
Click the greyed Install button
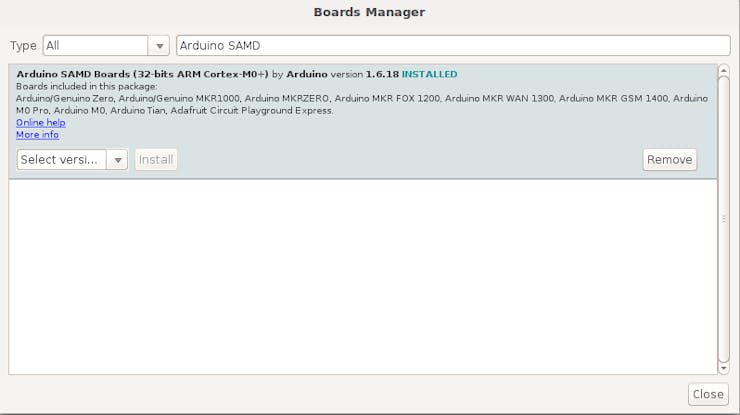click(156, 160)
